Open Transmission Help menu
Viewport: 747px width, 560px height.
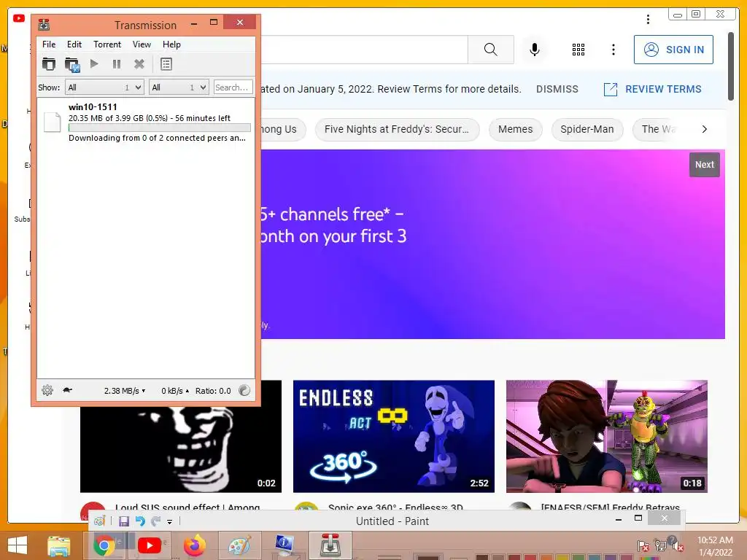tap(171, 44)
